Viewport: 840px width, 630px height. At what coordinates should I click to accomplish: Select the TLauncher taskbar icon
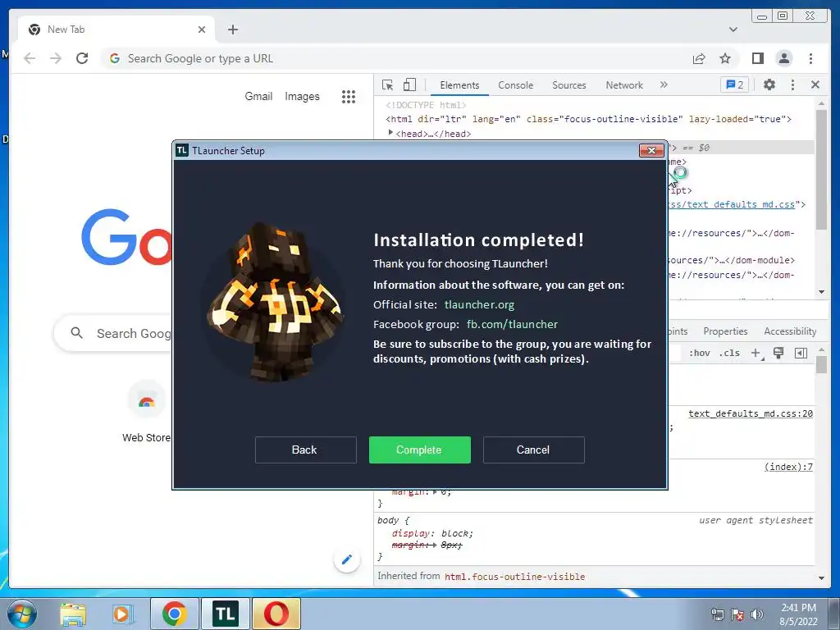[x=225, y=614]
